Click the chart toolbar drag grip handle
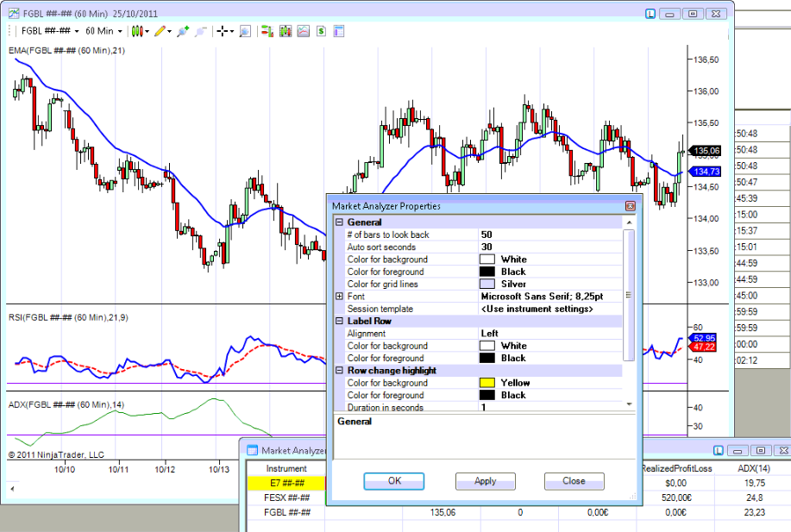Viewport: 791px width, 532px height. 9,31
